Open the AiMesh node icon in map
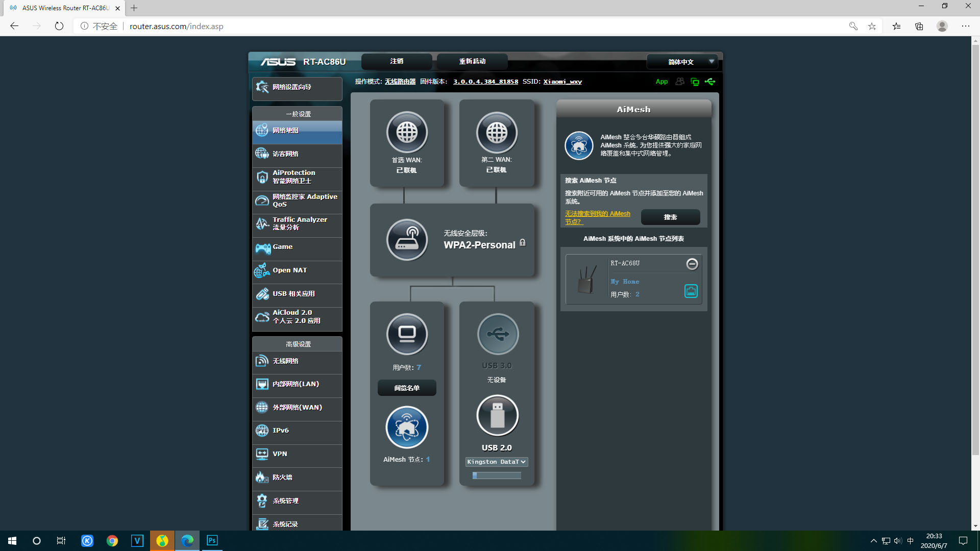This screenshot has width=980, height=551. point(407,428)
